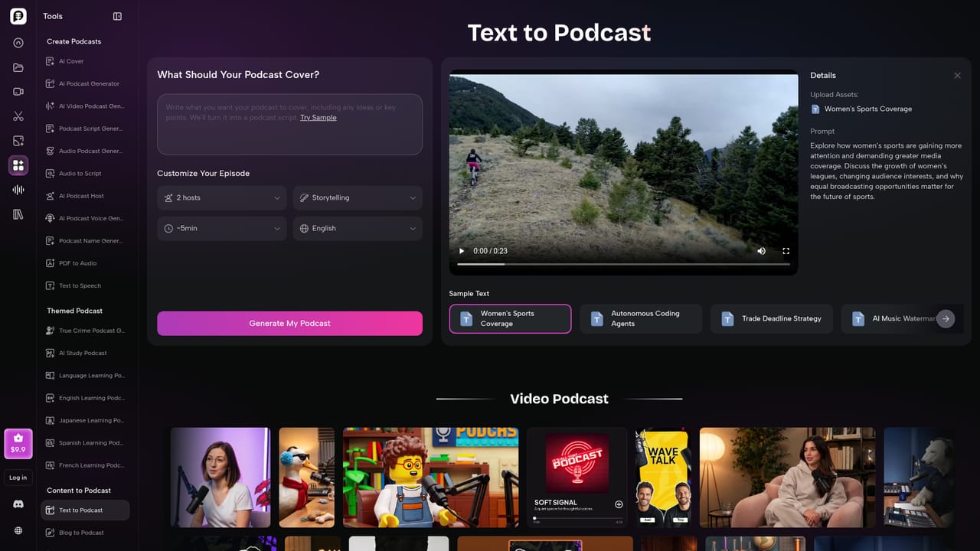980x551 pixels.
Task: Open the tools grid icon in the sidebar
Action: [18, 165]
